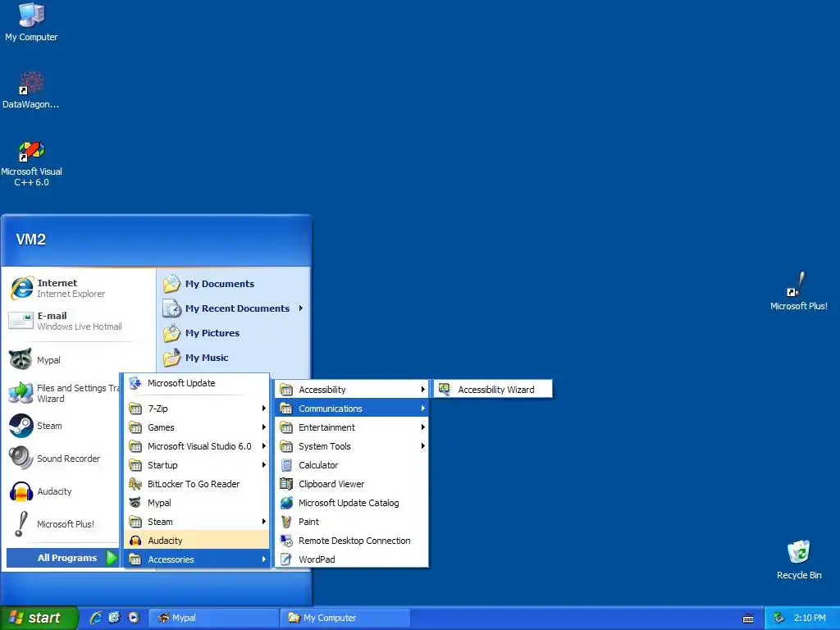Open Microsoft Update in All Programs

[x=197, y=383]
